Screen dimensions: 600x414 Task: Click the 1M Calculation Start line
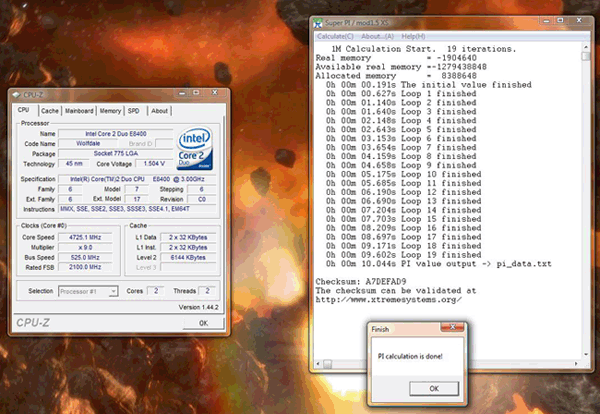click(424, 49)
